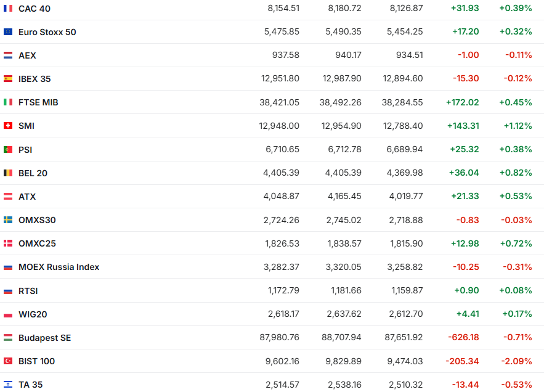Viewport: 544px width, 392px height.
Task: Open the Euro Stoxx 50 index page
Action: pyautogui.click(x=47, y=32)
